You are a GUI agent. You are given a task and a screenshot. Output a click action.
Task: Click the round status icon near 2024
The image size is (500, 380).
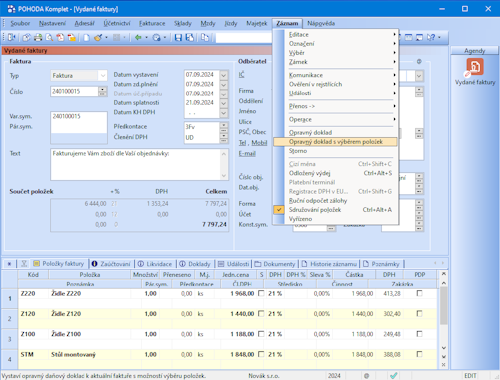point(366,376)
